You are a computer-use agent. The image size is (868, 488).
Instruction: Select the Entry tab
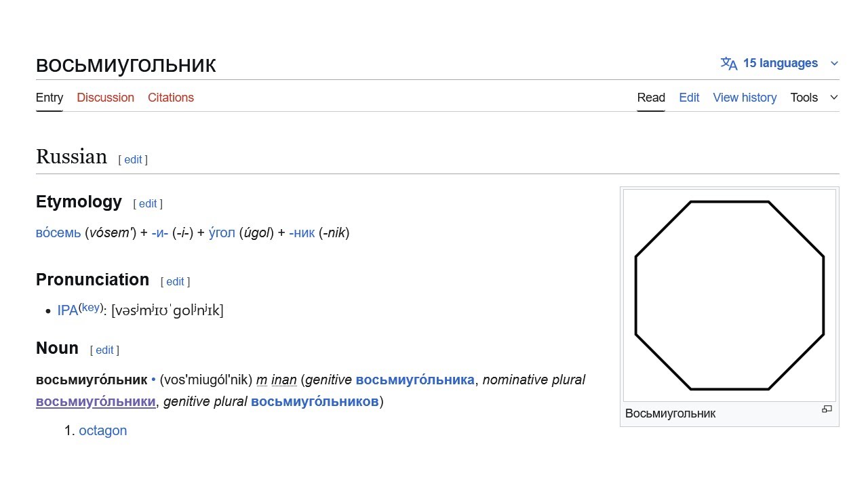tap(50, 98)
